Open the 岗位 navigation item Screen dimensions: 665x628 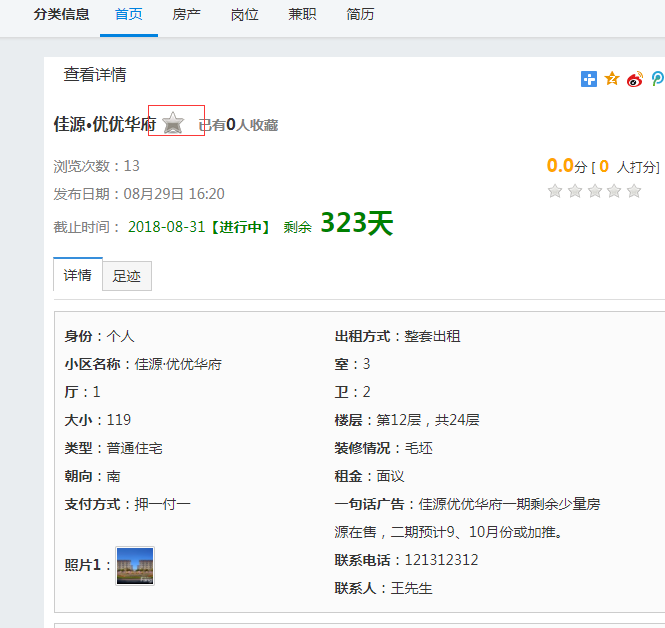pos(244,15)
